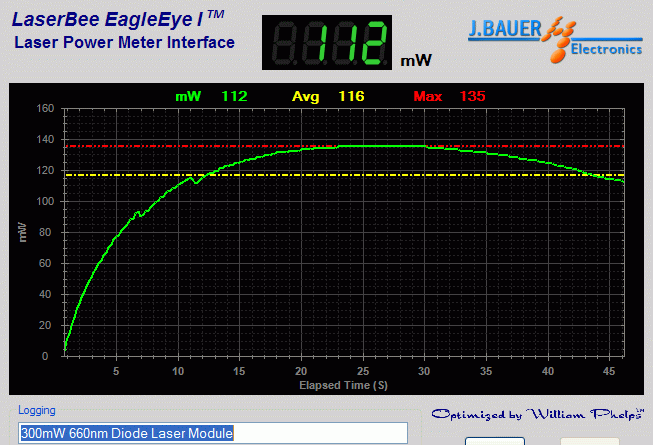Click the 140 tick on the y-axis

pos(45,139)
